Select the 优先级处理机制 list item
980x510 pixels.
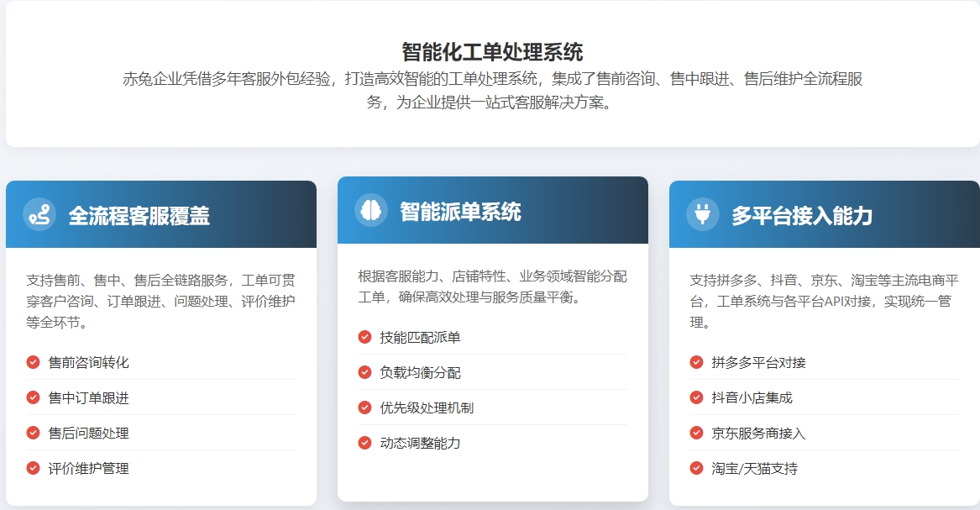click(x=427, y=407)
